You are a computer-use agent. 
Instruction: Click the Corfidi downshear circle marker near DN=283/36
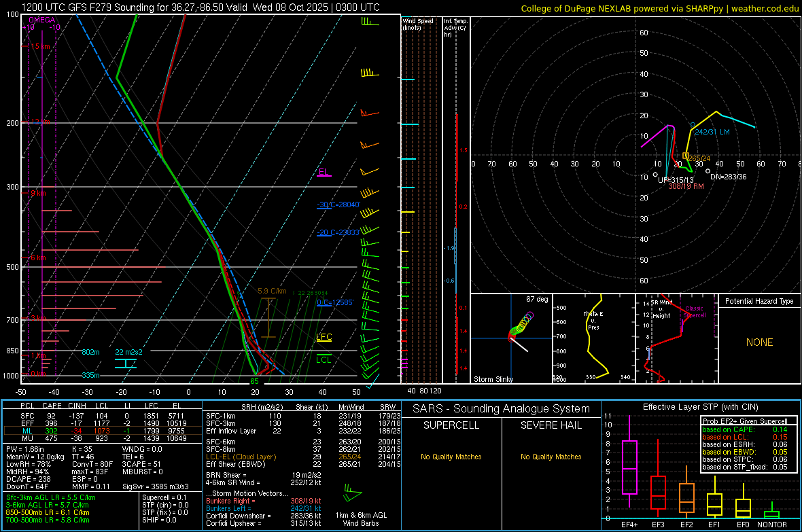pyautogui.click(x=708, y=171)
